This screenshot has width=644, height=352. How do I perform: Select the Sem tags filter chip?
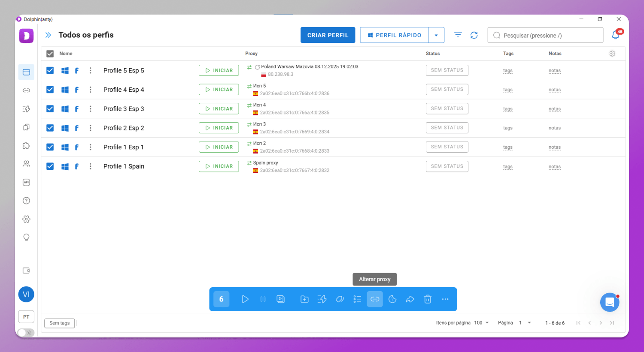coord(59,323)
